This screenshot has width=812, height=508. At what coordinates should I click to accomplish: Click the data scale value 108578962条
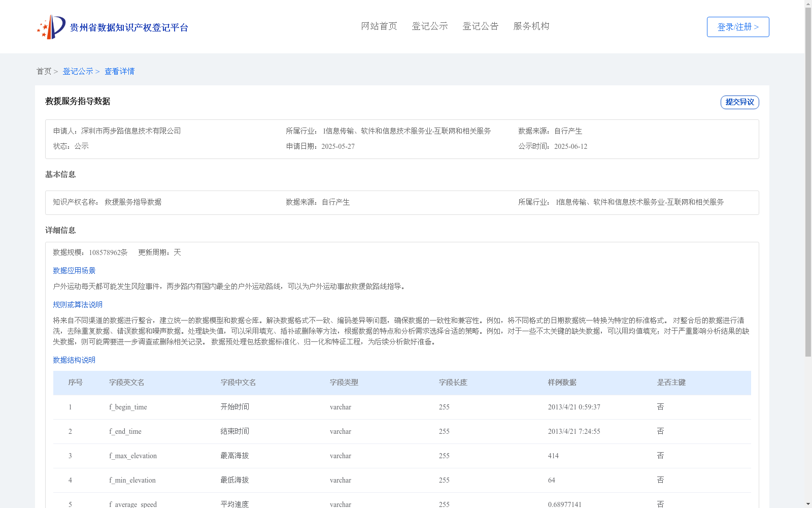pos(108,252)
